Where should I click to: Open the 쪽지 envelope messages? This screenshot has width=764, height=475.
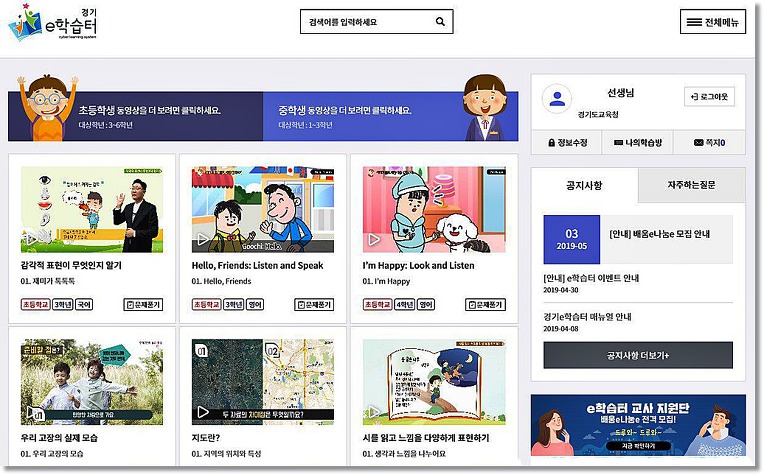click(x=709, y=143)
